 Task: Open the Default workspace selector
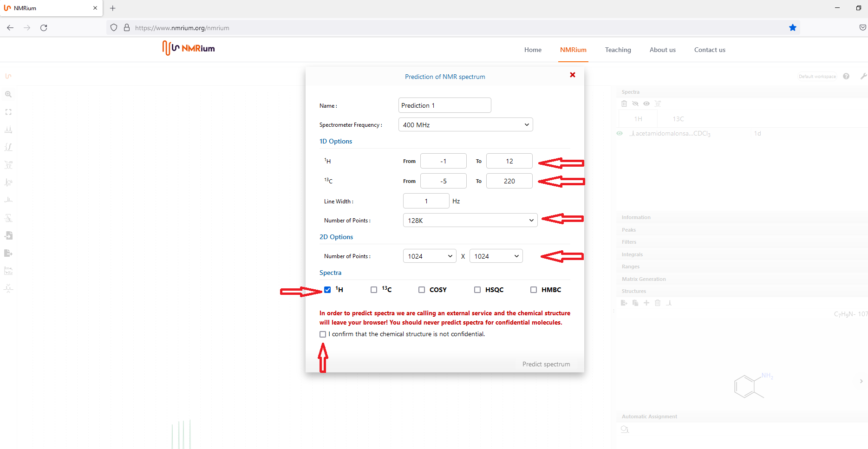(x=817, y=76)
